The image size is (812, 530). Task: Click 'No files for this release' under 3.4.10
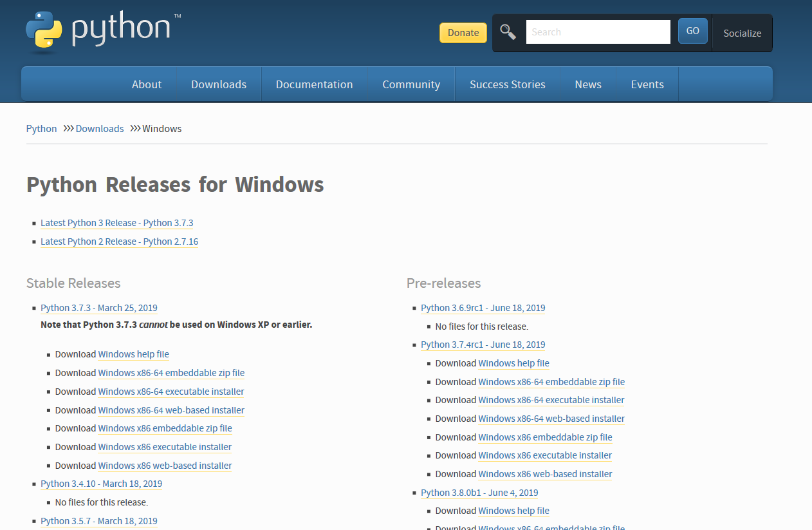click(x=102, y=502)
